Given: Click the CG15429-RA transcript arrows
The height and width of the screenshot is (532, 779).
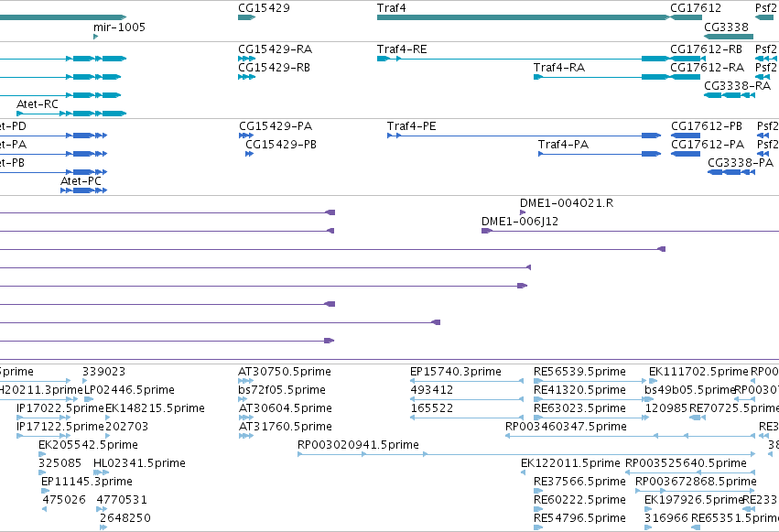Looking at the screenshot, I should 246,59.
